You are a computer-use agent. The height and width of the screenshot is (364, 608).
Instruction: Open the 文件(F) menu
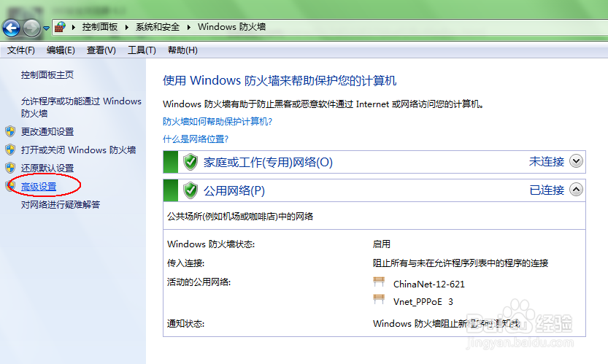click(21, 50)
